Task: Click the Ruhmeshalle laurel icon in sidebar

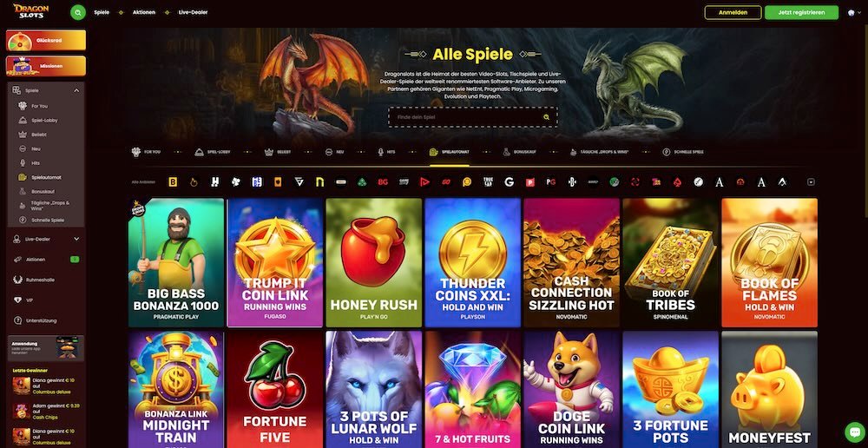Action: [x=18, y=280]
